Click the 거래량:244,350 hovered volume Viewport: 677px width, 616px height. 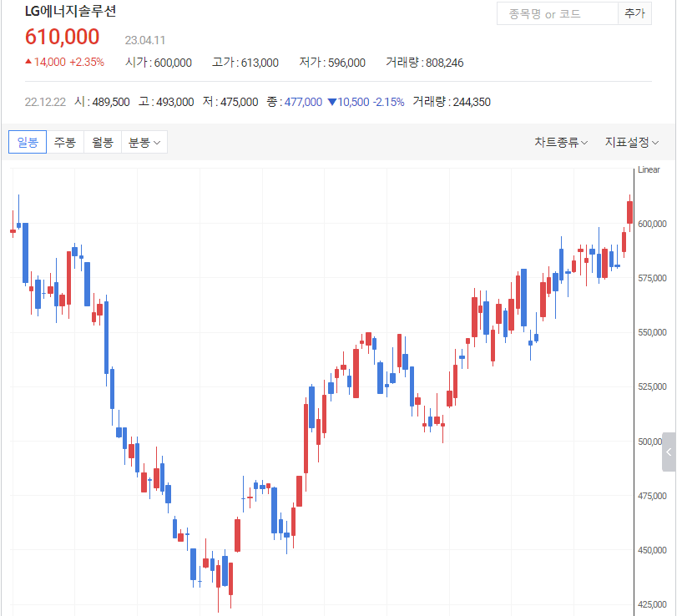click(452, 102)
